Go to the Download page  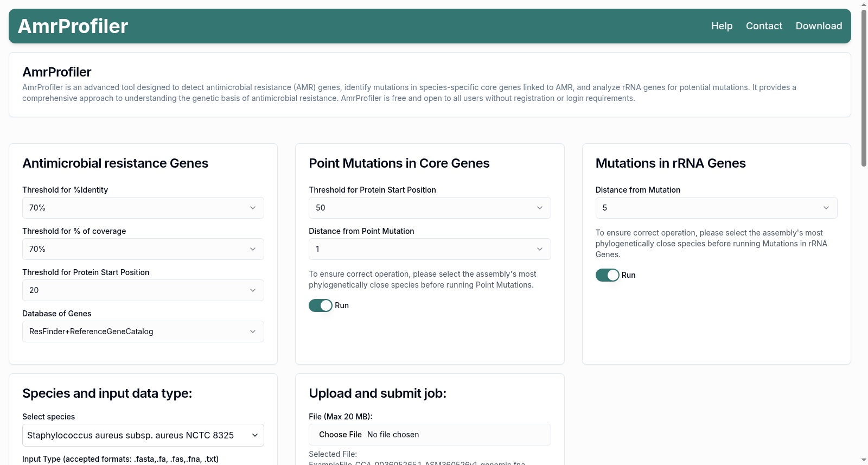click(x=819, y=26)
